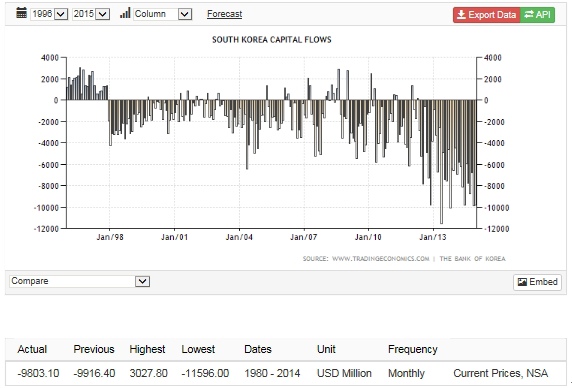
Task: Click the Dates value 1980 - 2014
Action: pos(272,373)
